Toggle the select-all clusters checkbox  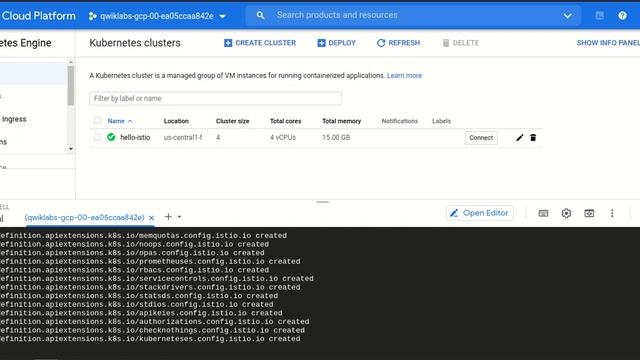click(x=97, y=121)
